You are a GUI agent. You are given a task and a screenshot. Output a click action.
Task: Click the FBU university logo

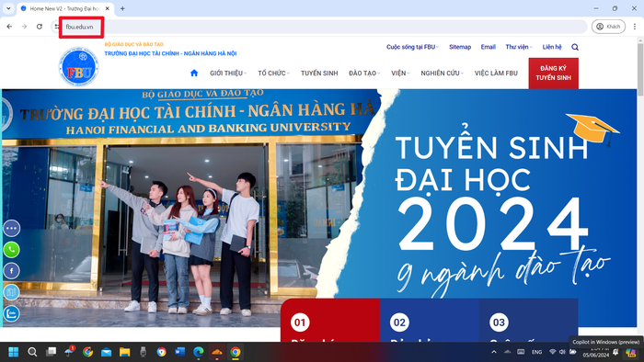click(x=79, y=67)
